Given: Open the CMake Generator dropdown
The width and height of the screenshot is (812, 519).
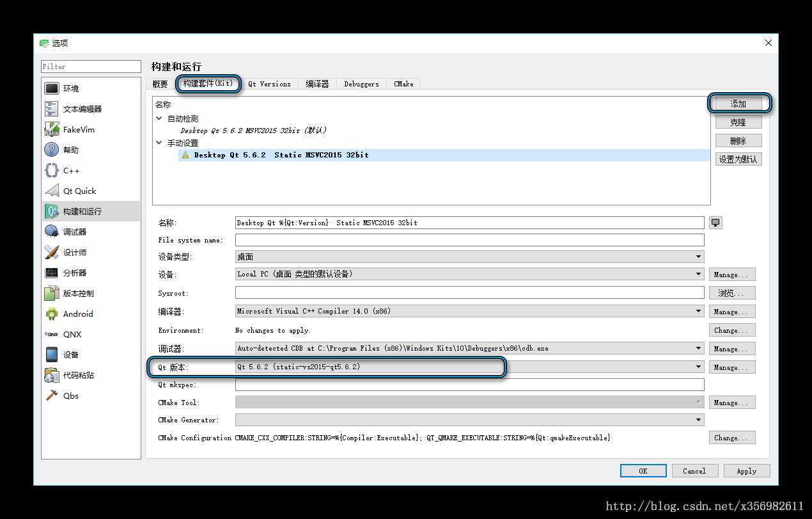Looking at the screenshot, I should pos(470,420).
